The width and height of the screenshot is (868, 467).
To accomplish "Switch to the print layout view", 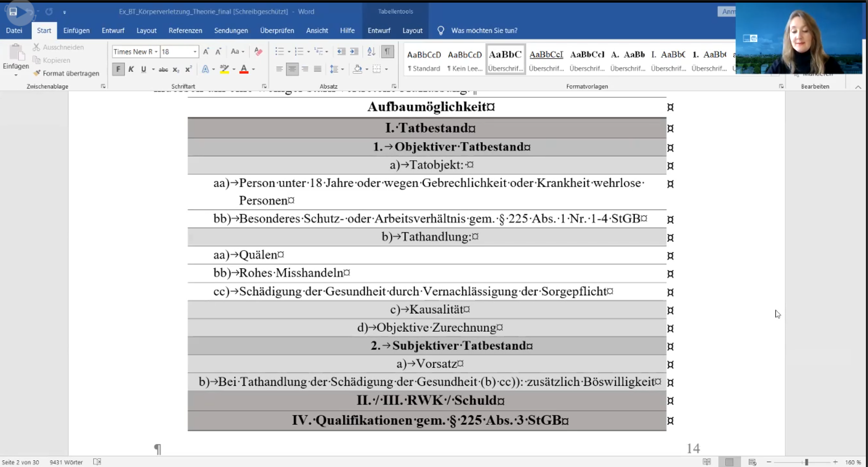I will 730,462.
